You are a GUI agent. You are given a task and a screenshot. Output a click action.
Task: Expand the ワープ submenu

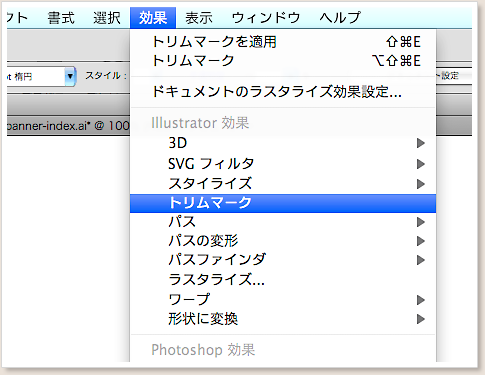(283, 300)
